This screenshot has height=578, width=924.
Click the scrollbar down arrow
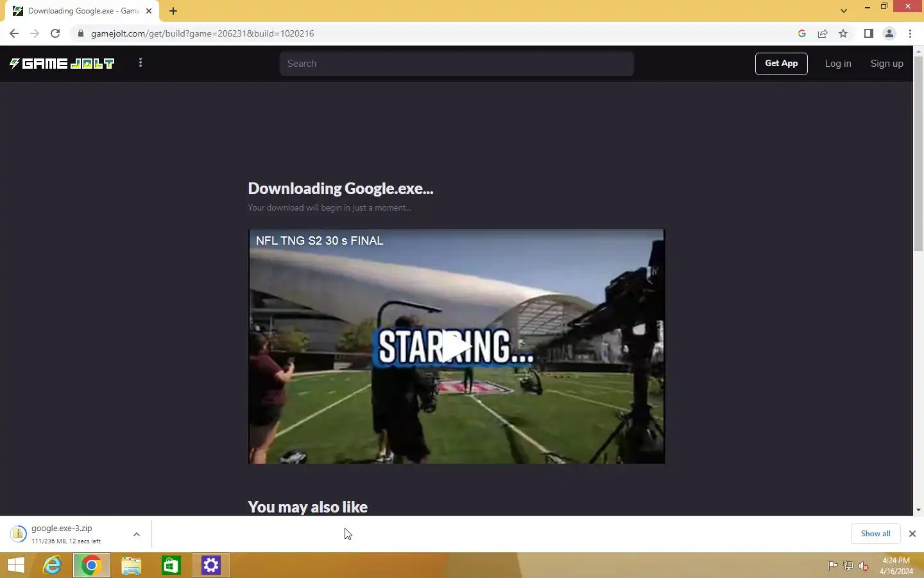click(x=918, y=510)
